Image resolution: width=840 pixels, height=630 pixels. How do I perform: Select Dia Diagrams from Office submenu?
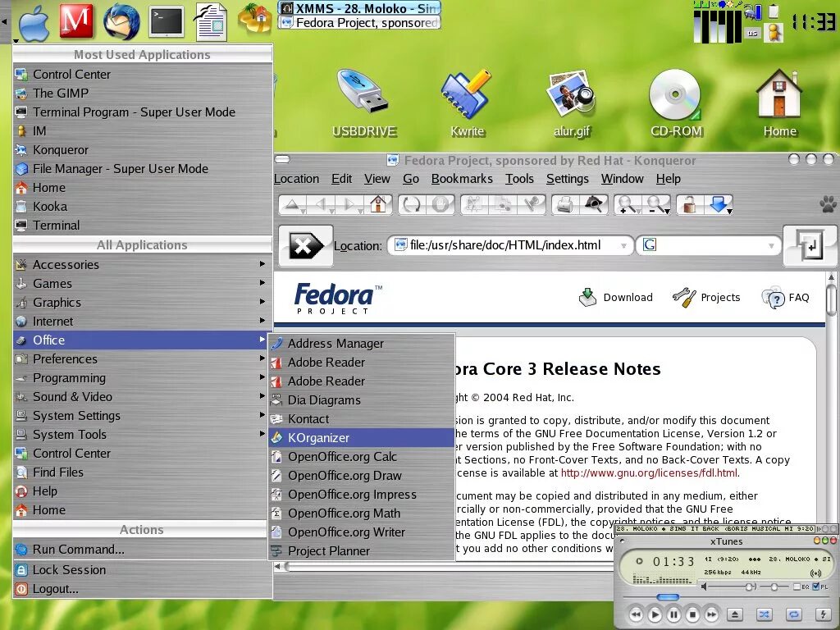[x=362, y=400]
